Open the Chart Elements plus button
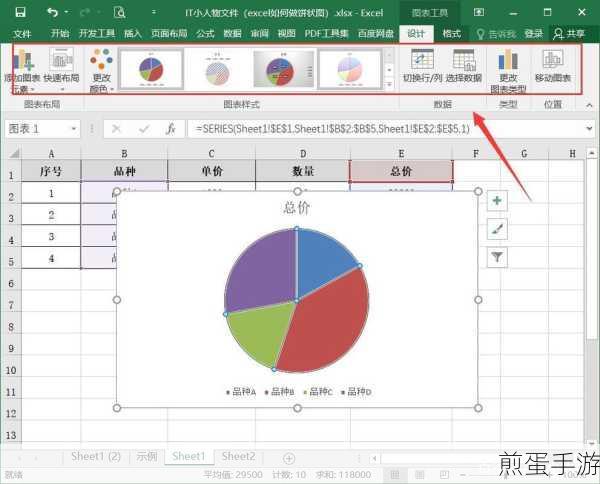 click(497, 200)
